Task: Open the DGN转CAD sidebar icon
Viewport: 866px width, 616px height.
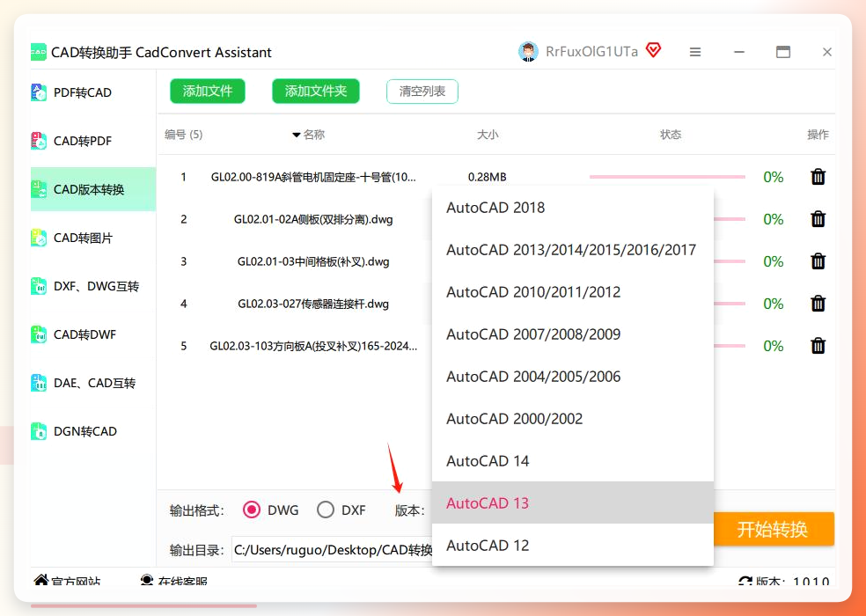Action: pyautogui.click(x=39, y=431)
